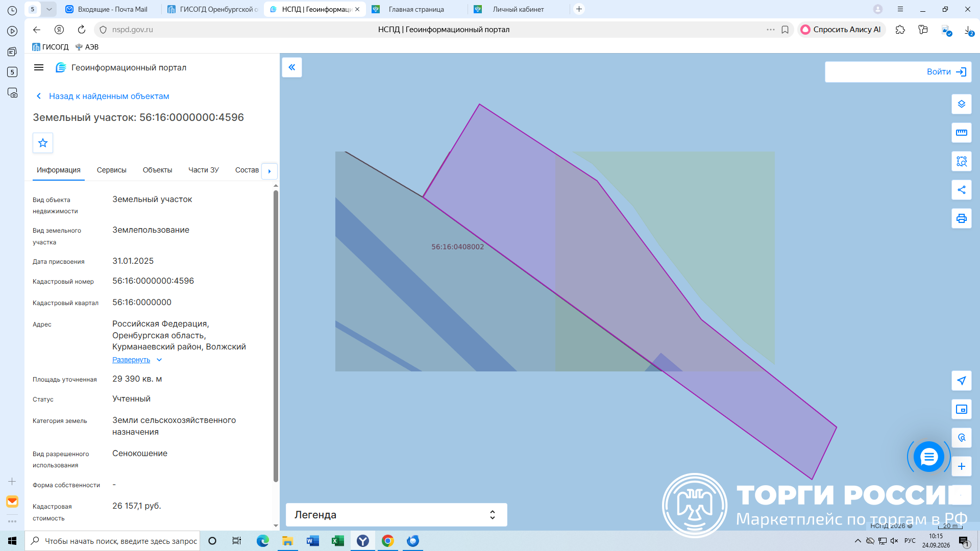Zoom in with the plus button
The height and width of the screenshot is (551, 980).
[962, 466]
